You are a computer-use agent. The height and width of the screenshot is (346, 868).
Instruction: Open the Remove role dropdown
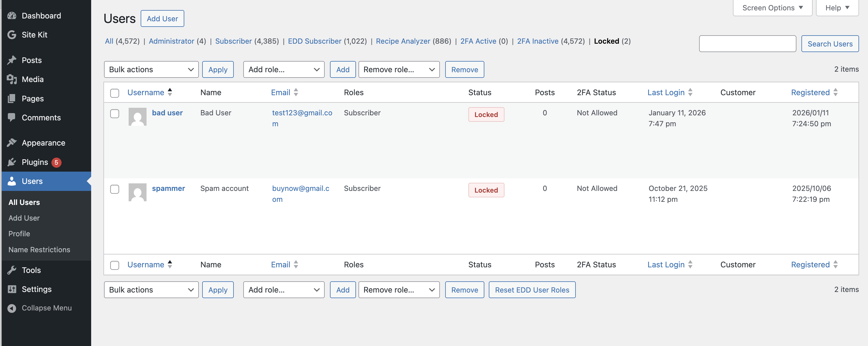398,69
